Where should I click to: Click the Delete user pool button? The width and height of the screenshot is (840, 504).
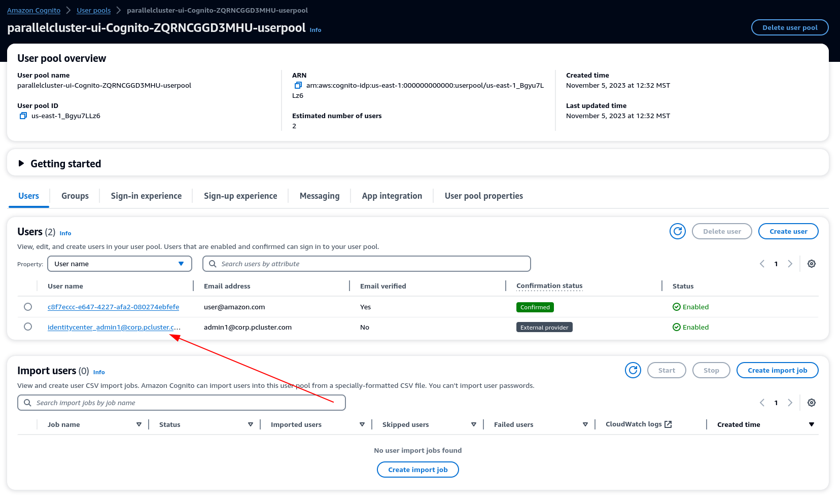[x=789, y=27]
